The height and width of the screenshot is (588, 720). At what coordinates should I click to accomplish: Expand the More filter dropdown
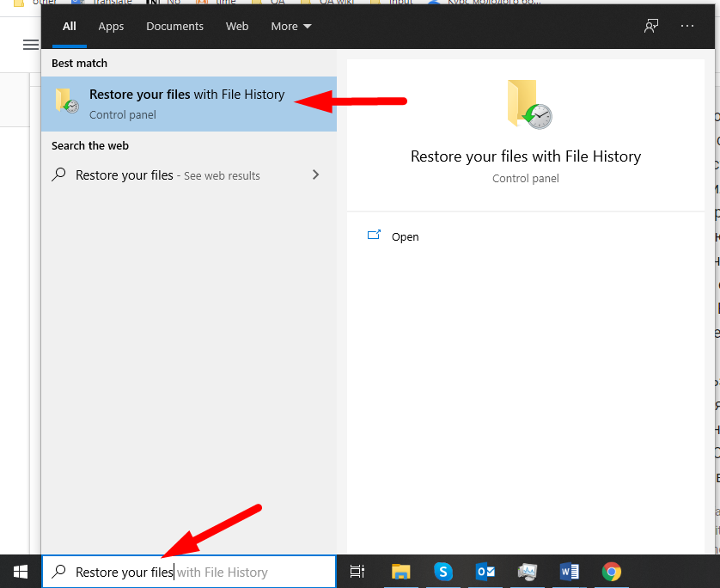[291, 27]
